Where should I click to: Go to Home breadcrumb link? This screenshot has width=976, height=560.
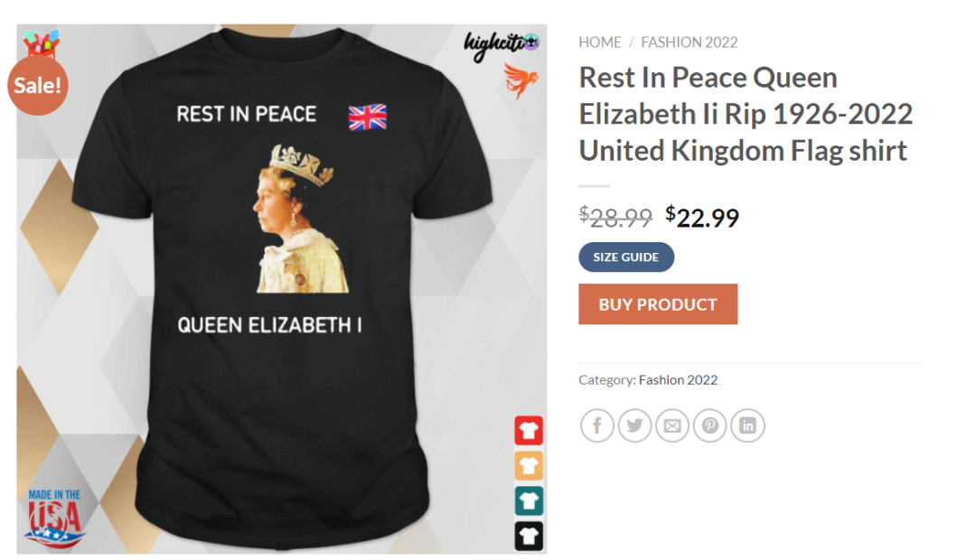[600, 42]
